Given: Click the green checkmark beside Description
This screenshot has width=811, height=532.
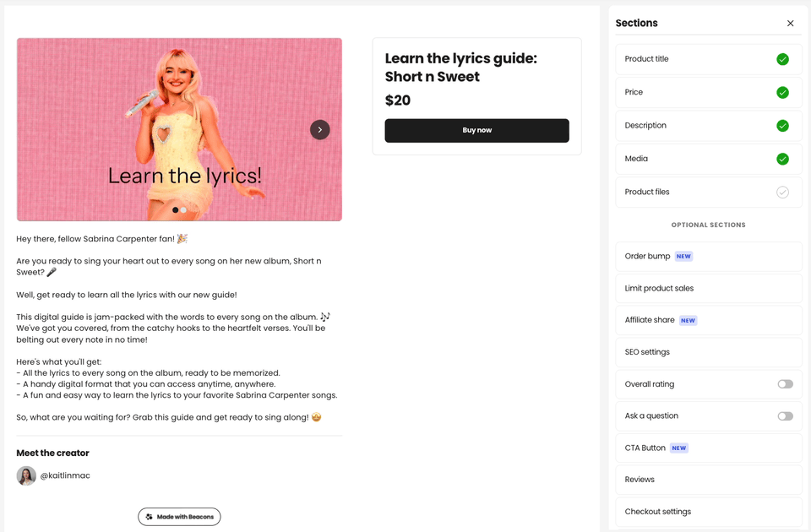Looking at the screenshot, I should [783, 126].
